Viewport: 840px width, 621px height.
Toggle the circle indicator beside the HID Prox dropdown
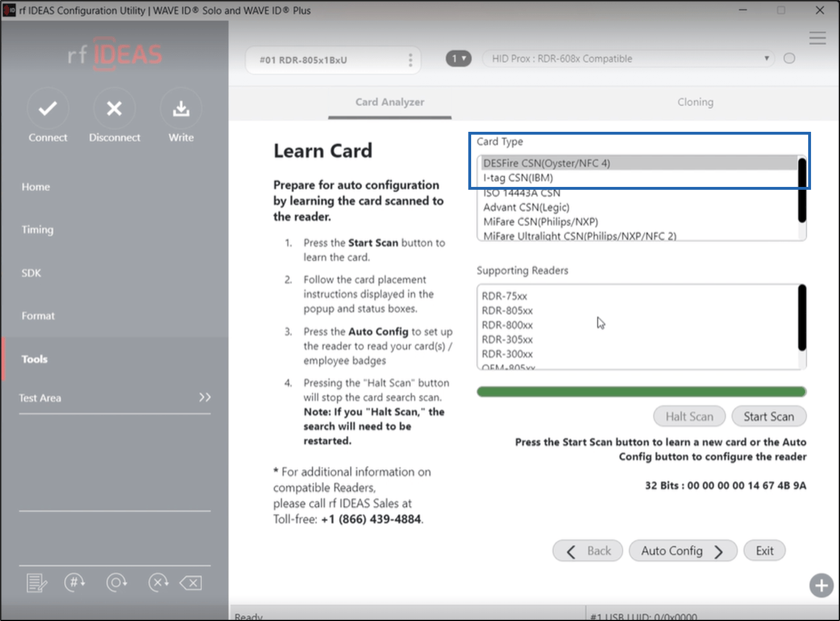click(789, 58)
